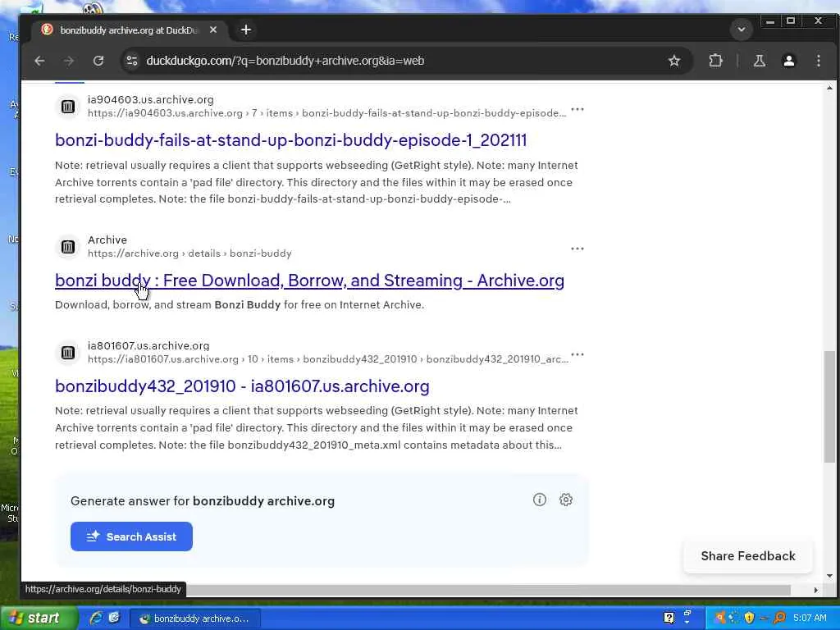Click the 5:07 AM clock

pyautogui.click(x=810, y=619)
